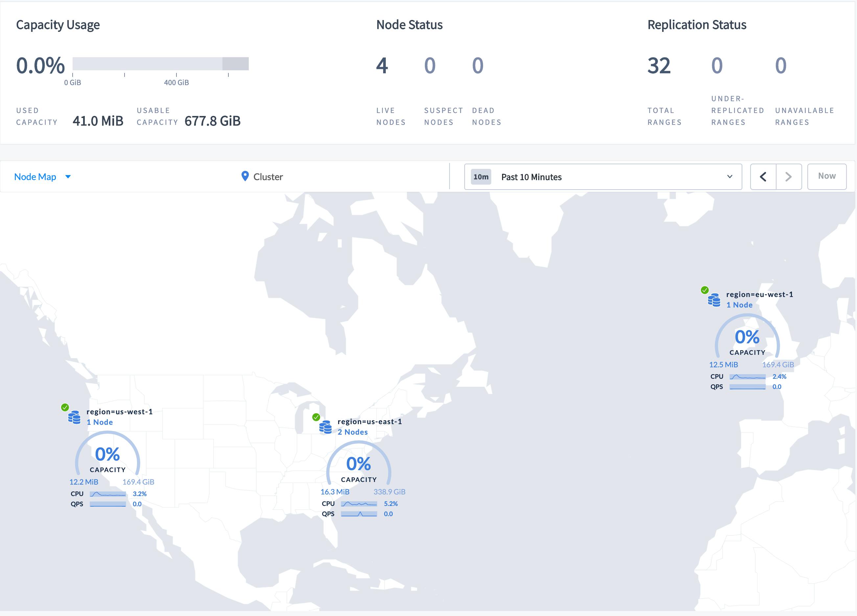Click the us-west-1 database stack icon
857x616 pixels.
tap(74, 417)
